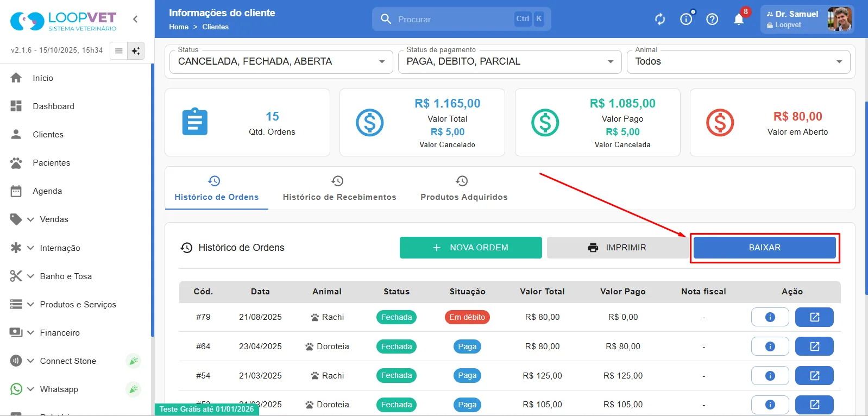Click the help question mark icon

(x=712, y=20)
